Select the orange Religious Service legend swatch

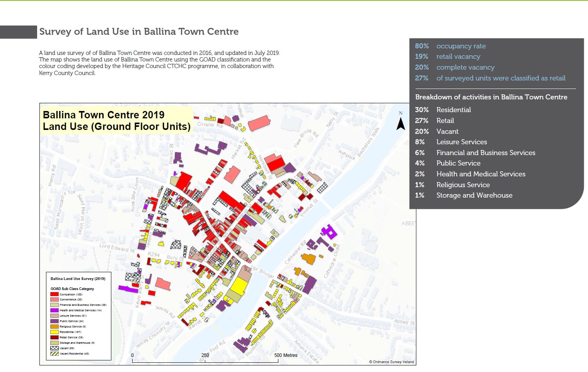pyautogui.click(x=55, y=327)
